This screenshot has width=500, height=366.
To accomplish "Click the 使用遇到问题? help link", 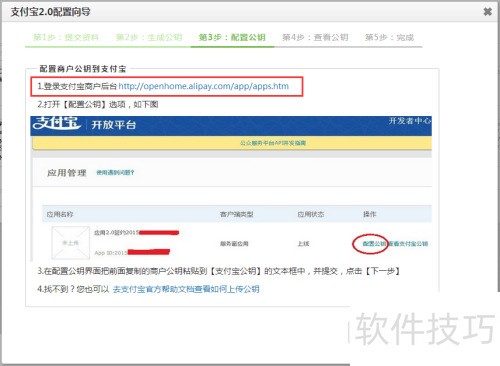I will click(x=115, y=173).
